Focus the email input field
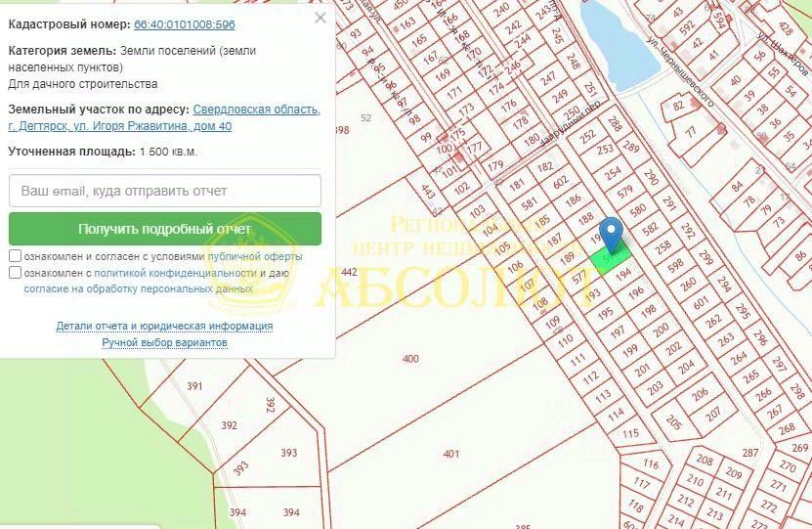 coord(165,191)
